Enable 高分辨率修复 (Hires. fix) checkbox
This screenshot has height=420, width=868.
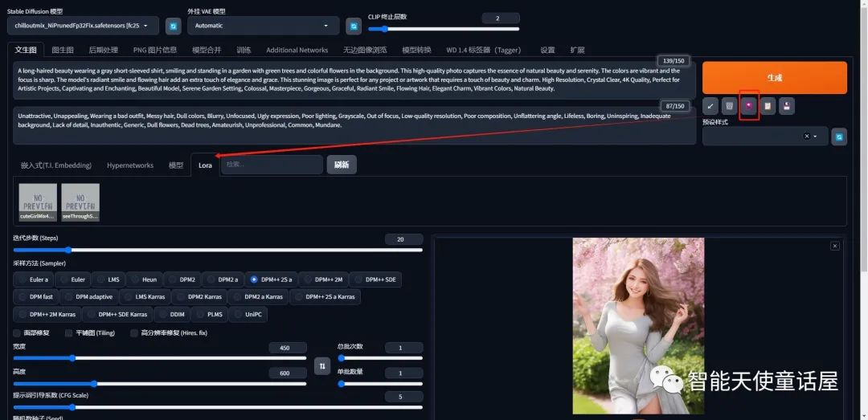pyautogui.click(x=134, y=333)
